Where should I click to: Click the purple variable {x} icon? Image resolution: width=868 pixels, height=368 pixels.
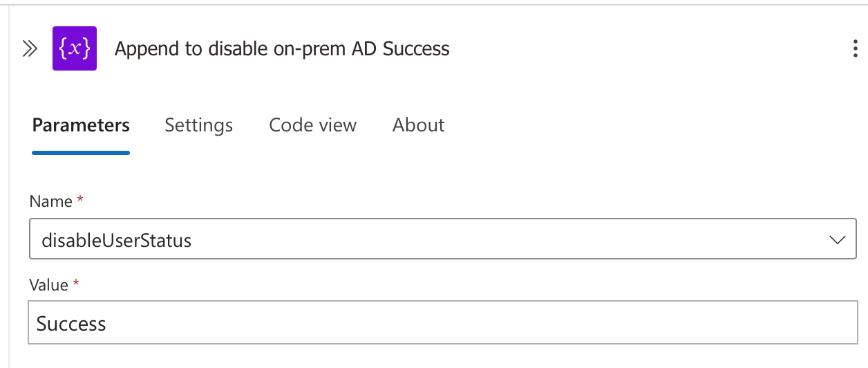(x=75, y=48)
